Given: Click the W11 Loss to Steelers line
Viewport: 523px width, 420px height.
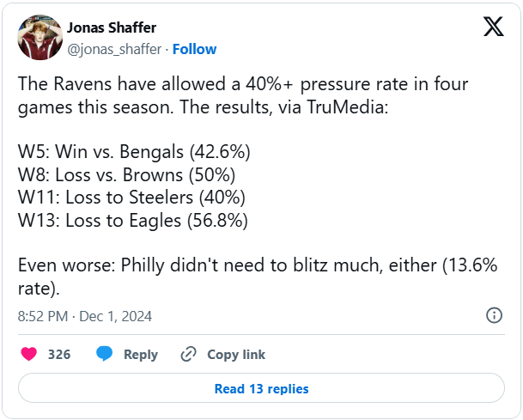Looking at the screenshot, I should (132, 198).
